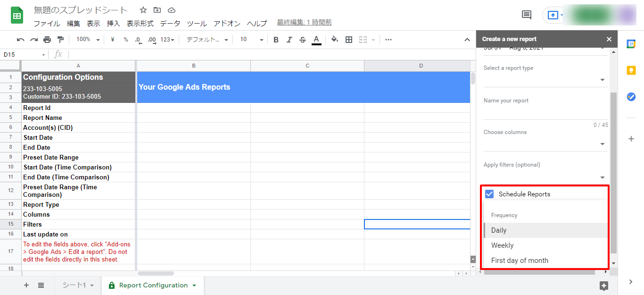Open the ツール menu

(197, 23)
